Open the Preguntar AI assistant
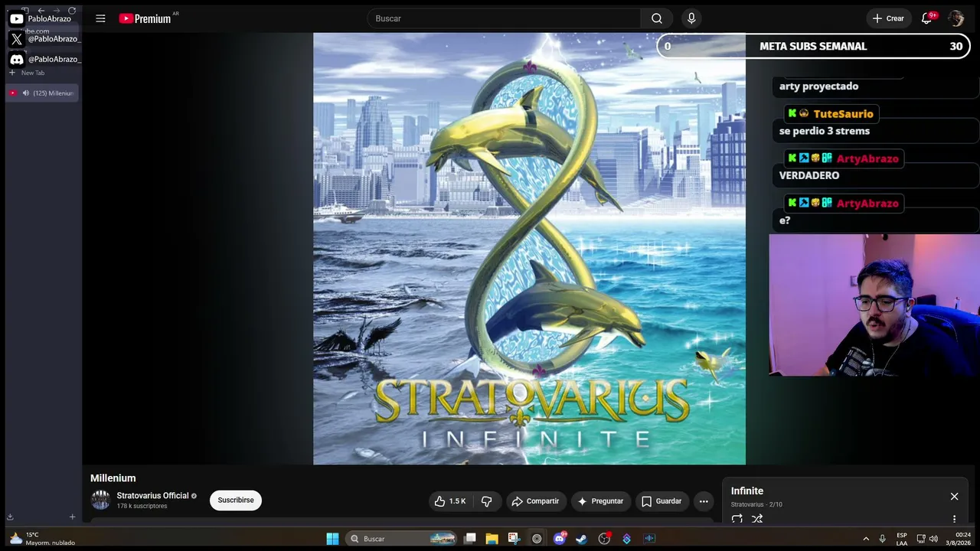Screen dimensions: 980x551 pos(600,501)
